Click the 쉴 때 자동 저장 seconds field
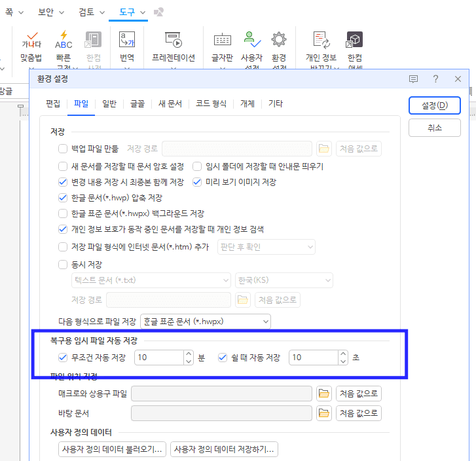This screenshot has width=476, height=461. click(x=314, y=358)
